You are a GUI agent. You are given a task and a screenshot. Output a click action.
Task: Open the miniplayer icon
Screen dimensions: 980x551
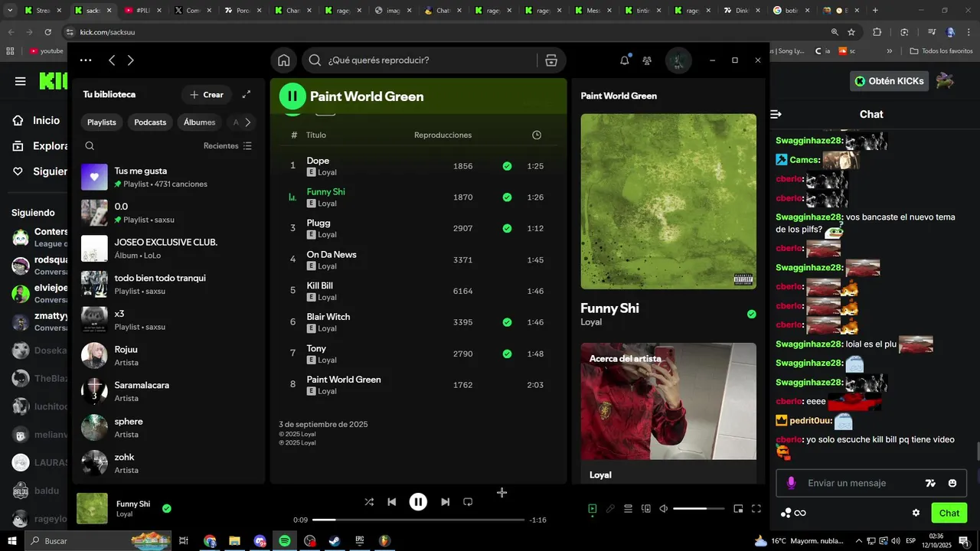[738, 508]
